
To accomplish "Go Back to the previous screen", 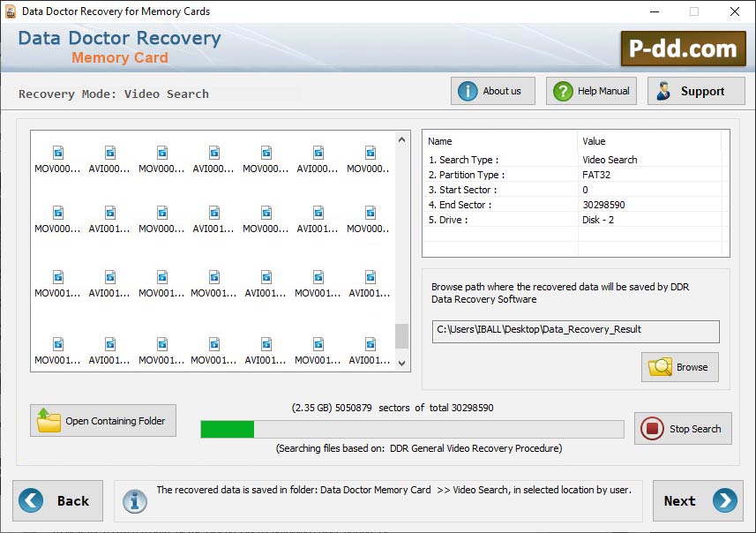I will [x=58, y=500].
